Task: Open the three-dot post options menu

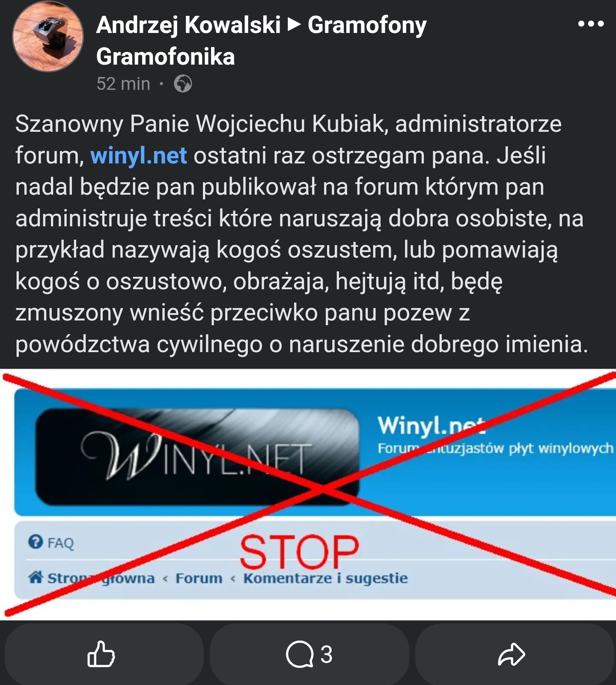Action: (x=591, y=24)
